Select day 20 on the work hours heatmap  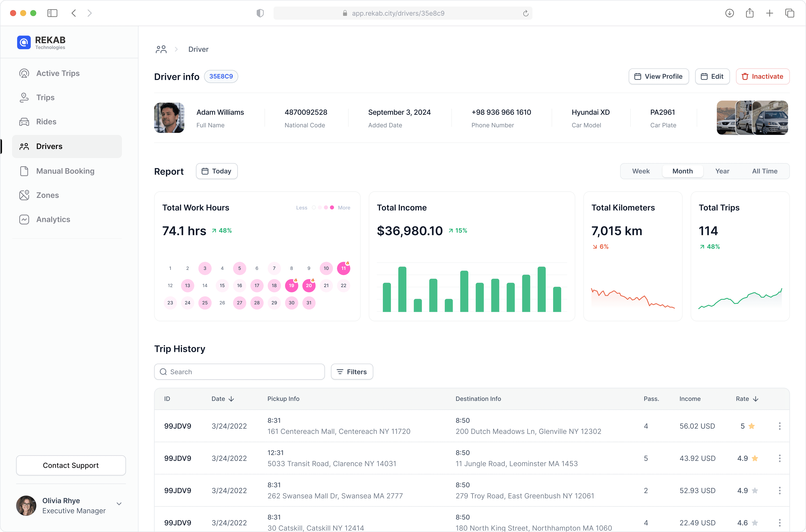coord(309,286)
